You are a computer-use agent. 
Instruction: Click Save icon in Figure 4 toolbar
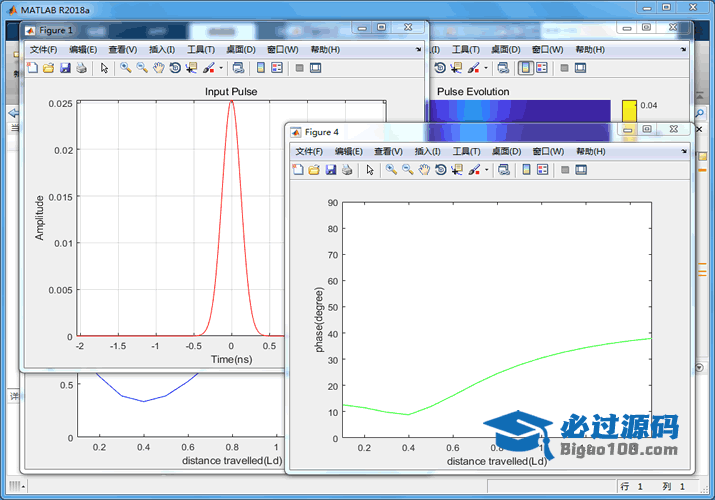pyautogui.click(x=330, y=170)
